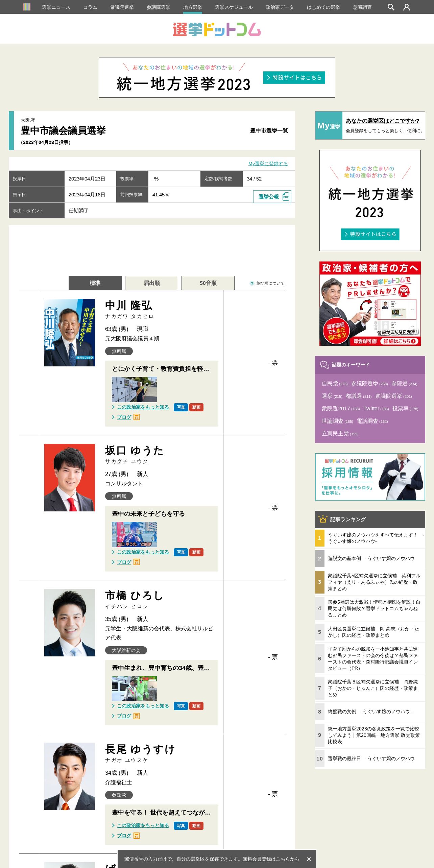The width and height of the screenshot is (434, 868).
Task: Open はじめての選挙 menu item
Action: pyautogui.click(x=323, y=7)
